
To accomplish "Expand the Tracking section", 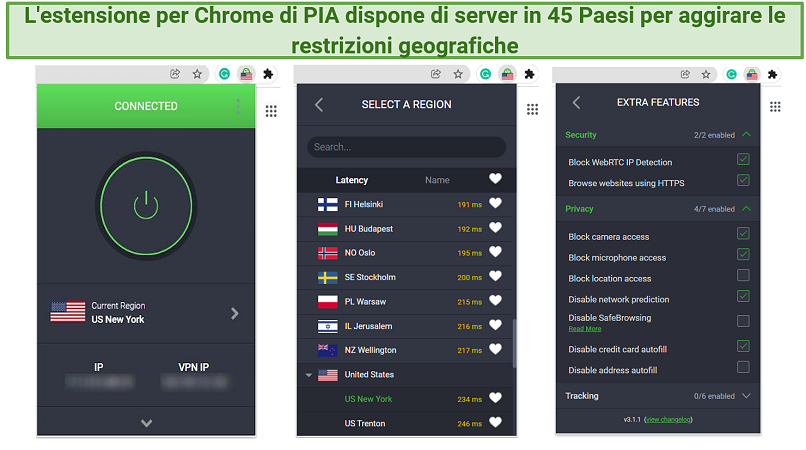I will point(746,396).
